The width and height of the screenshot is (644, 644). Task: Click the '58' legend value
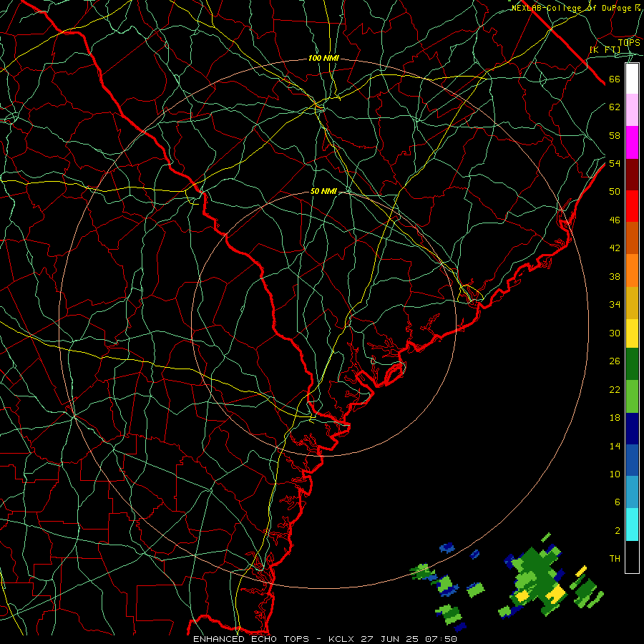(615, 135)
